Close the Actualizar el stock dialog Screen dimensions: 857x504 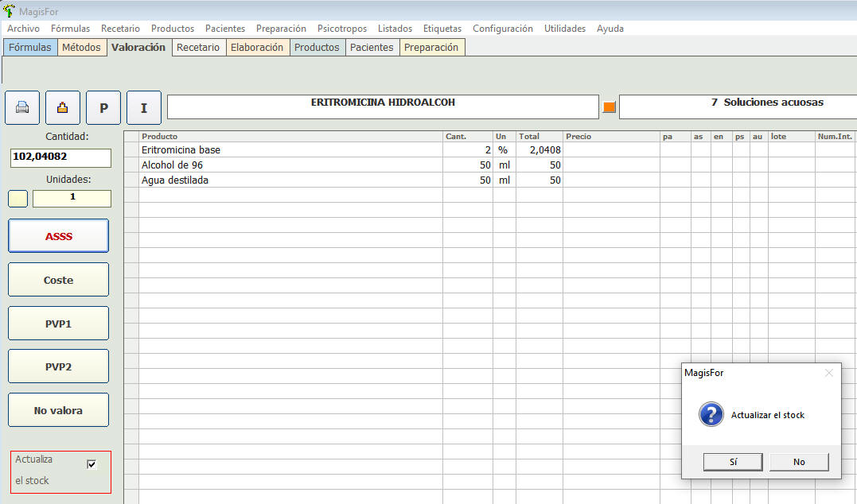[x=828, y=373]
